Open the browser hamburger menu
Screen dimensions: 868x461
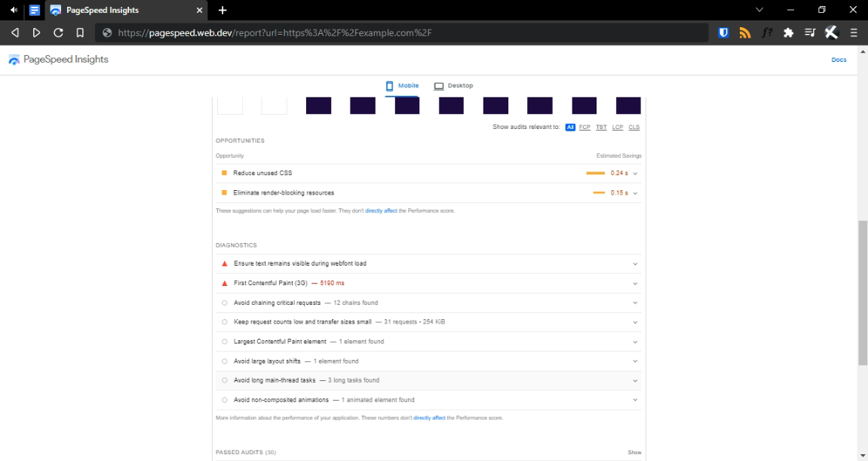854,33
